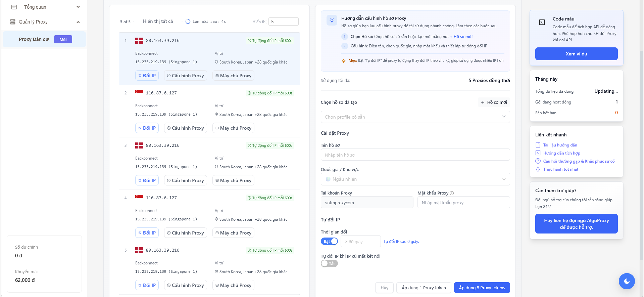Screen dimensions: 644x297
Task: Click the Tổng quan card icon in sidebar
Action: tap(14, 7)
